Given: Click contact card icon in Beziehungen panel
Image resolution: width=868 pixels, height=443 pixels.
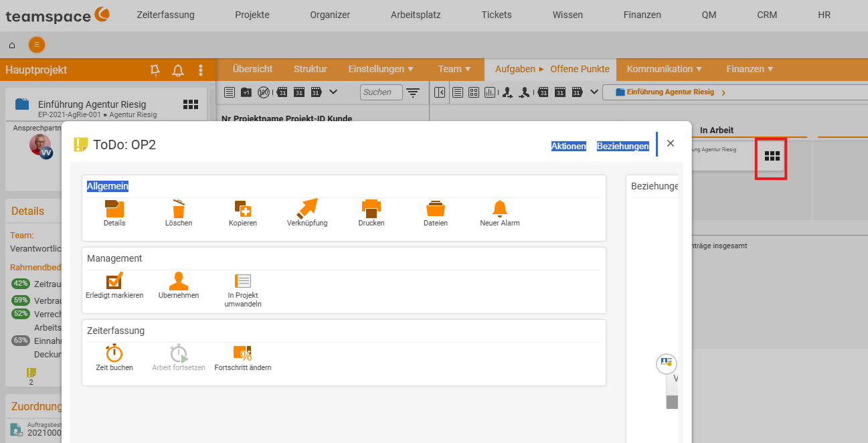Looking at the screenshot, I should 667,363.
